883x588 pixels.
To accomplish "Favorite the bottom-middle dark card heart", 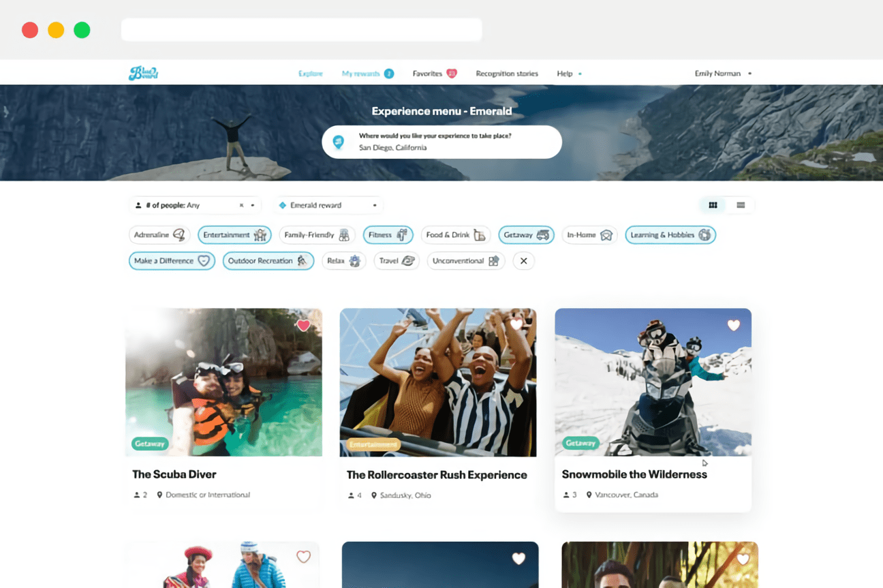I will pyautogui.click(x=518, y=559).
